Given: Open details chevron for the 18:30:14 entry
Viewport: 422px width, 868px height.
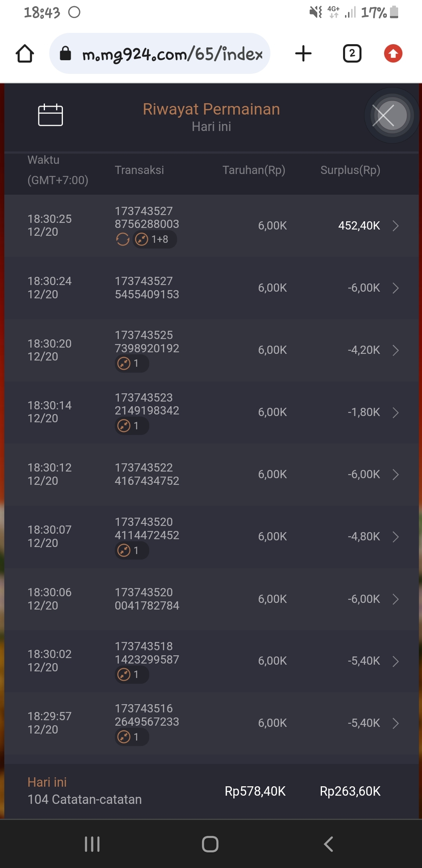Looking at the screenshot, I should (395, 412).
